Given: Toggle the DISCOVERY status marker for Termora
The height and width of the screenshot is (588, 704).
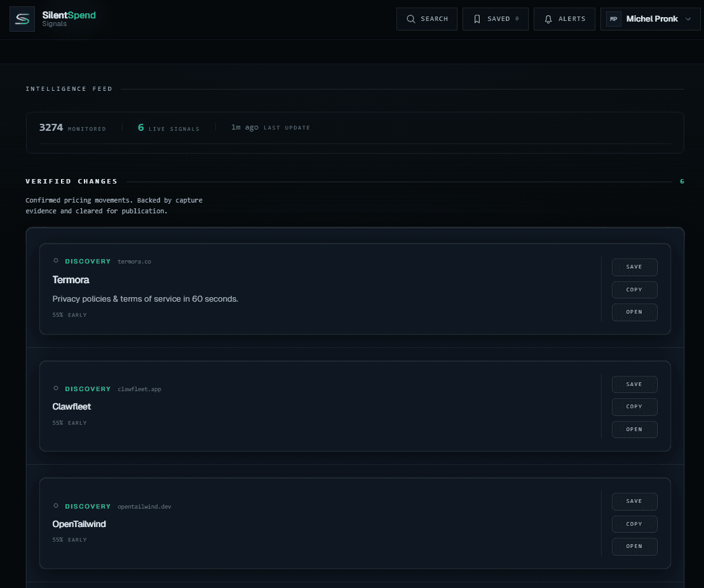Looking at the screenshot, I should [87, 261].
